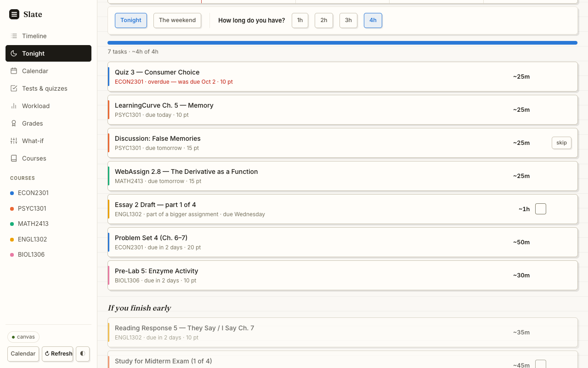This screenshot has height=368, width=588.
Task: Set available time to 2h
Action: pyautogui.click(x=324, y=20)
